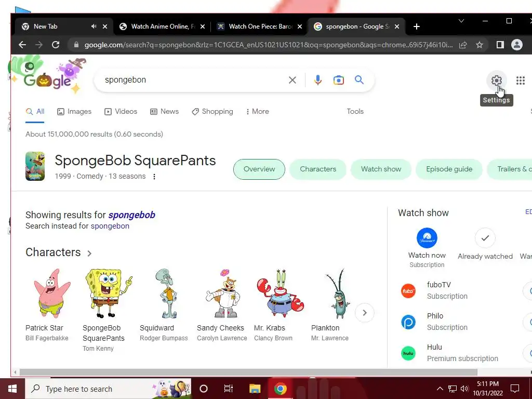
Task: Click the Paramount+ Watch now icon
Action: point(427,238)
